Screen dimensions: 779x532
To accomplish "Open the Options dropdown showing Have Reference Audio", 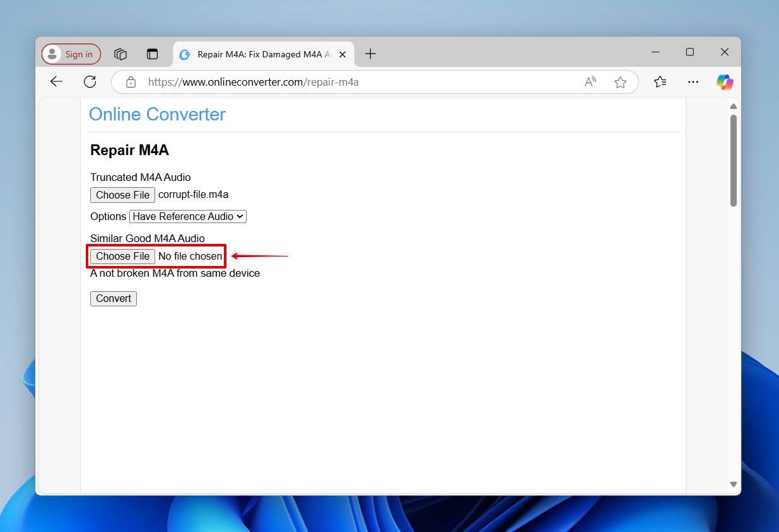I will pos(187,216).
